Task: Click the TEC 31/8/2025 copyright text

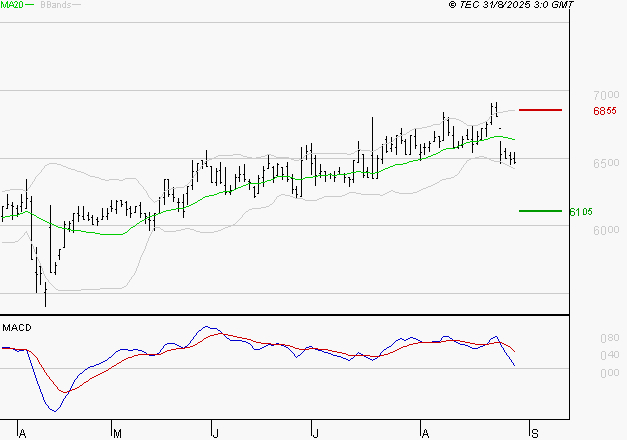Action: (511, 5)
